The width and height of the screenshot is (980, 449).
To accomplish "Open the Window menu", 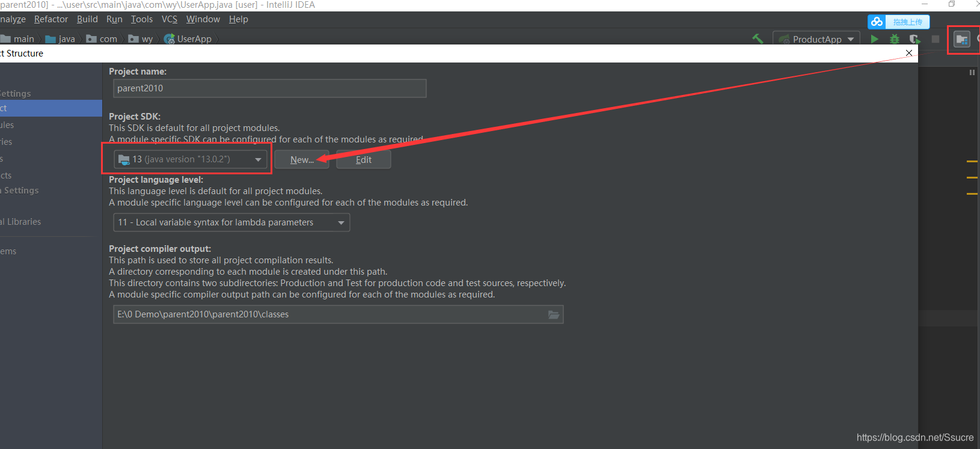I will click(x=203, y=19).
